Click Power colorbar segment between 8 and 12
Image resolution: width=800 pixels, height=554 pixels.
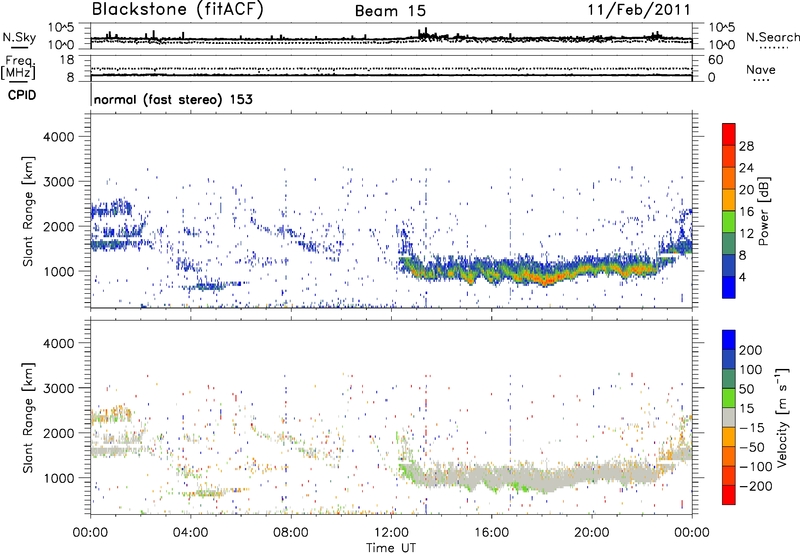[x=729, y=244]
